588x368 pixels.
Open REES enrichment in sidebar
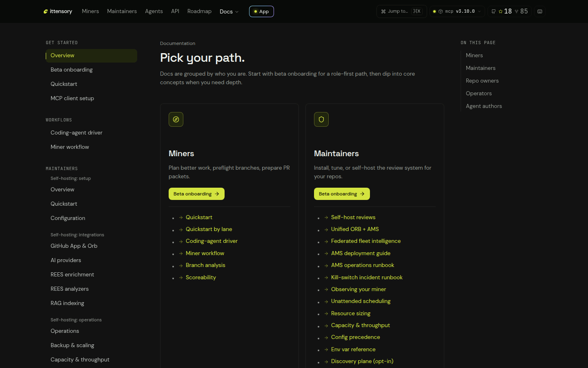tap(91, 275)
